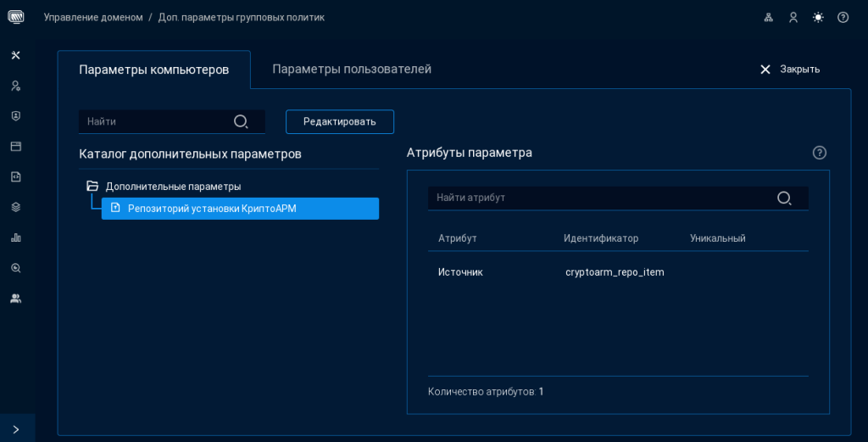Open Управление доменом breadcrumb link
Screen dimensions: 868x442
[x=93, y=17]
